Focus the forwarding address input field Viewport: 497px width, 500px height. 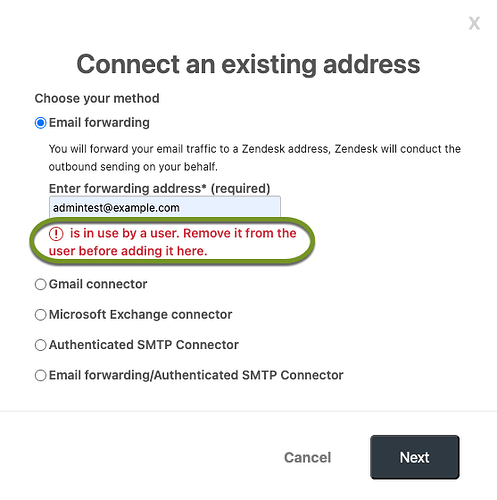[165, 208]
